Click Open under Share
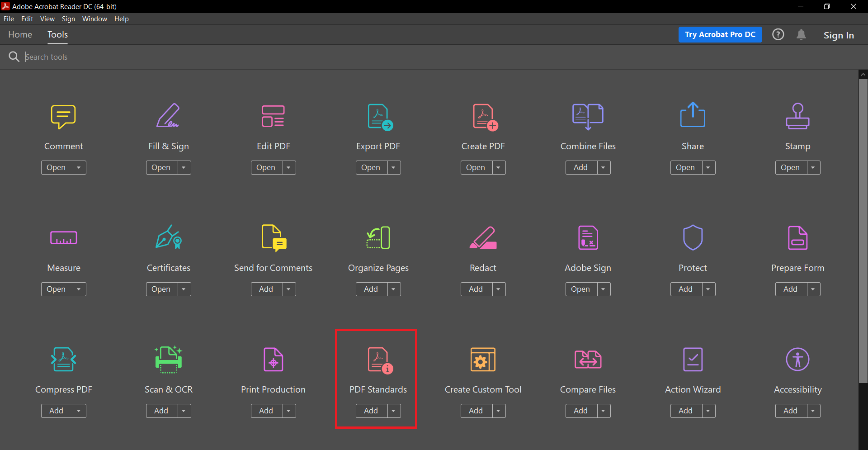Viewport: 868px width, 450px height. coord(686,167)
